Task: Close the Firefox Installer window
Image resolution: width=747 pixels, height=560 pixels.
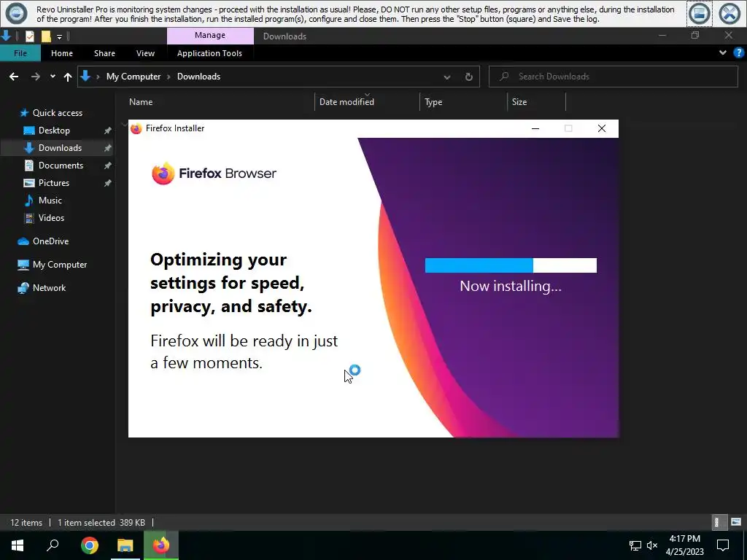Action: tap(602, 128)
